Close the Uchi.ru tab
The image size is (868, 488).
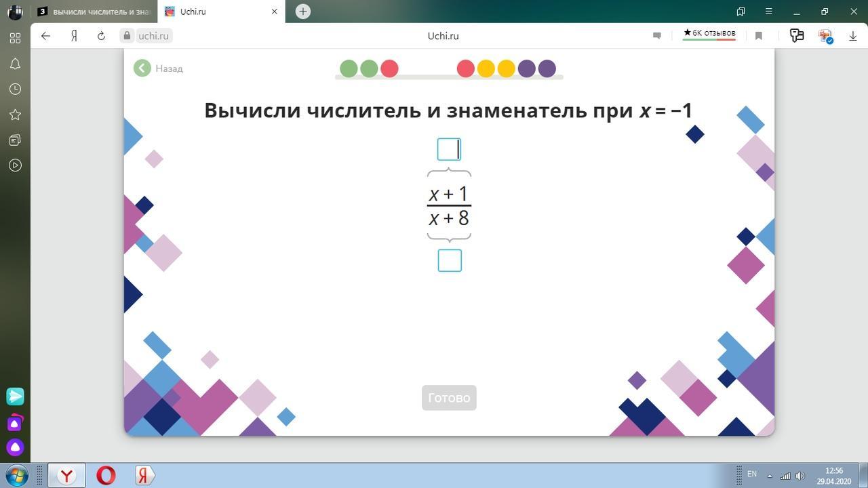point(275,12)
